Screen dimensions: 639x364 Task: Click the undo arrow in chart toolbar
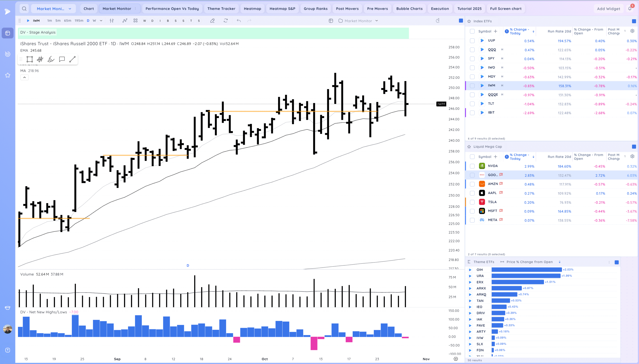point(239,21)
